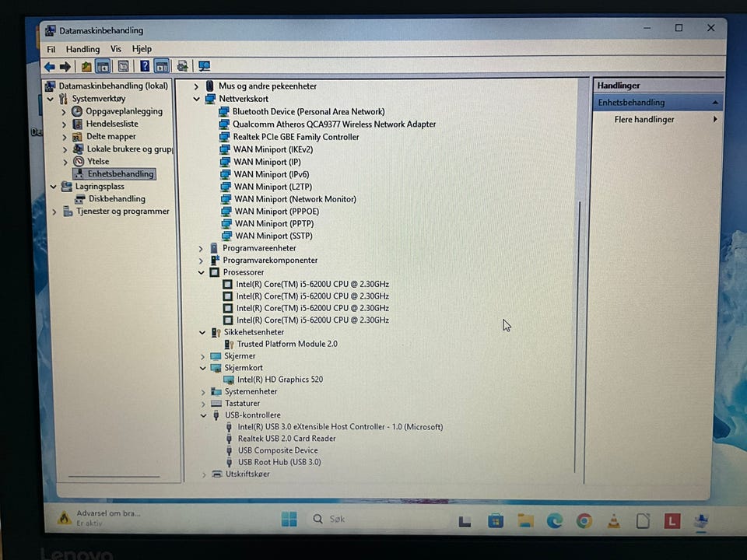Select Intel USB 3.0 eXtensible Host Controller

340,427
